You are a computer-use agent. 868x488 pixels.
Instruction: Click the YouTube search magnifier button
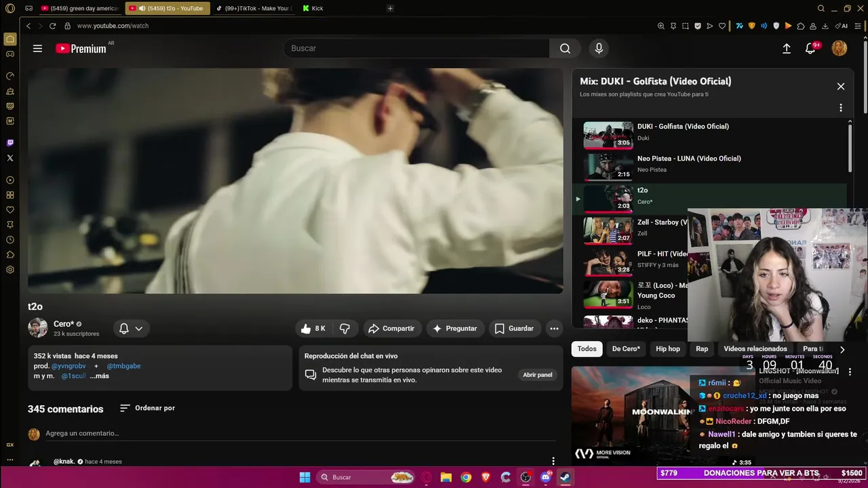pyautogui.click(x=565, y=48)
